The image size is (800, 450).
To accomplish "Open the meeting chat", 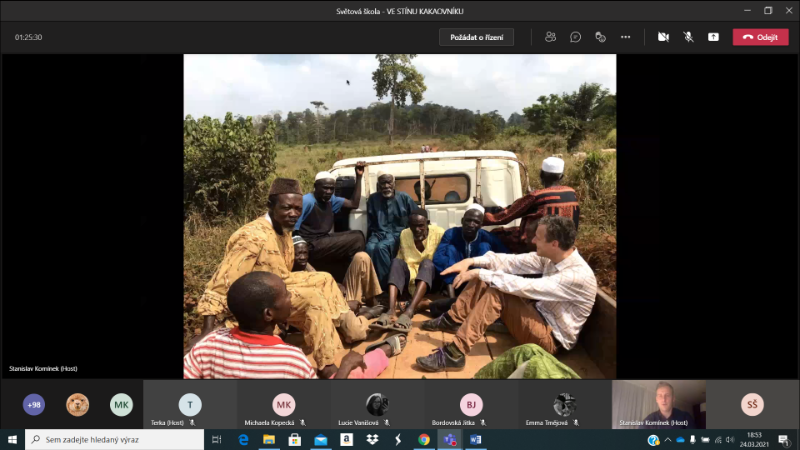I will (x=575, y=37).
